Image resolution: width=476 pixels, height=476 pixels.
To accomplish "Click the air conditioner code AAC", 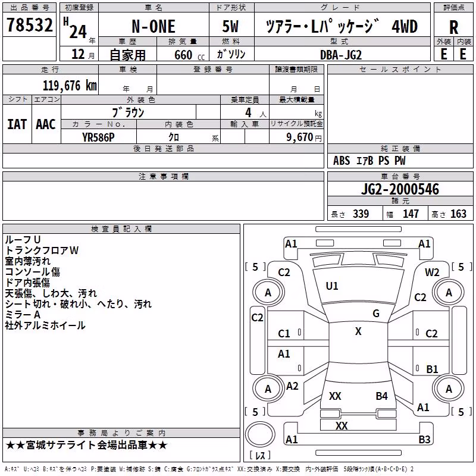I will [x=46, y=124].
